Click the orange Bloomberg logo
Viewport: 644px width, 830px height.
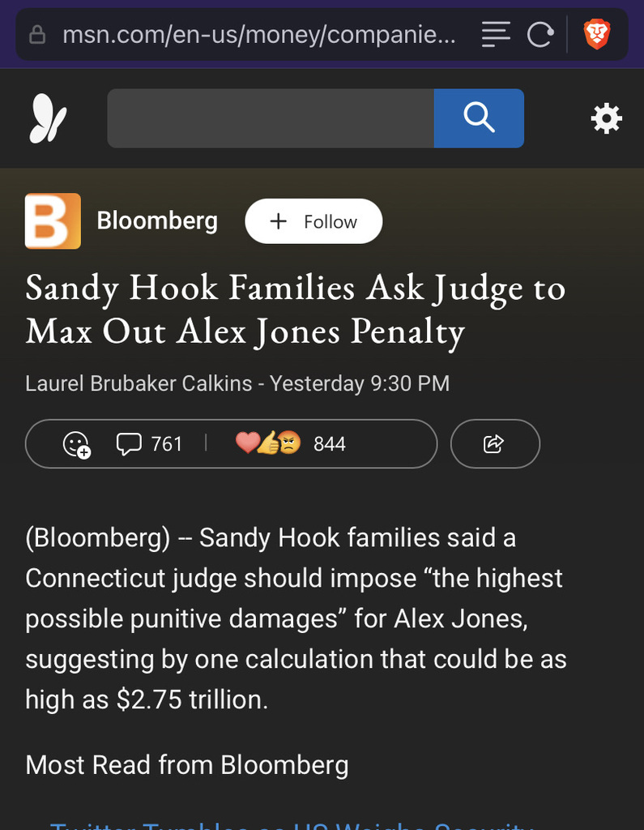[x=53, y=220]
